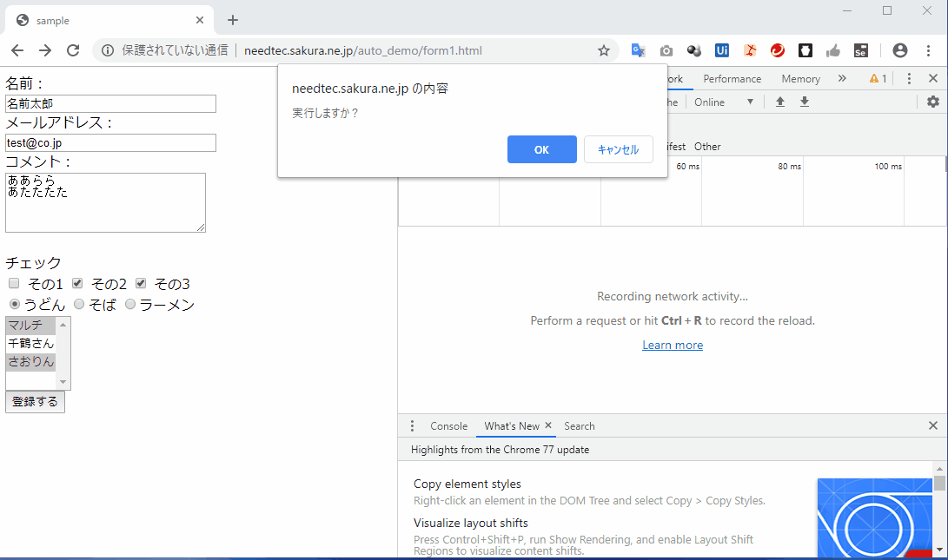Open the Online throttling dropdown
This screenshot has height=560, width=948.
coord(724,102)
